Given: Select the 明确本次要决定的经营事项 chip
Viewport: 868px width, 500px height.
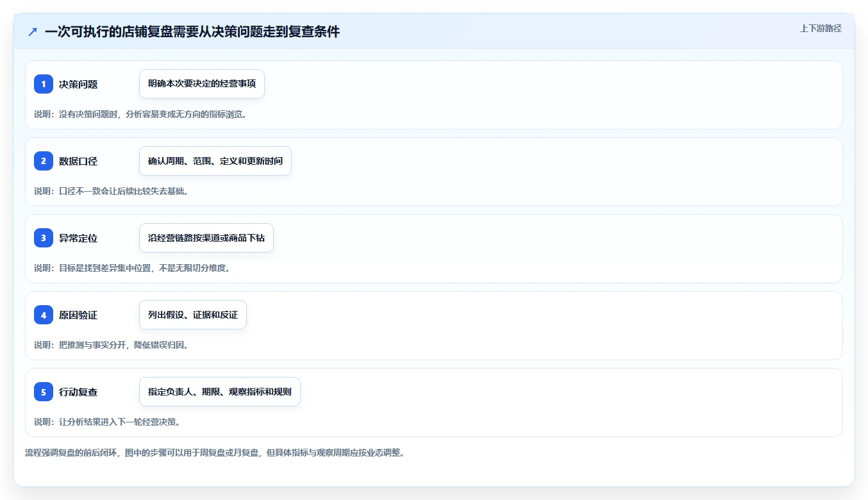Looking at the screenshot, I should [202, 84].
